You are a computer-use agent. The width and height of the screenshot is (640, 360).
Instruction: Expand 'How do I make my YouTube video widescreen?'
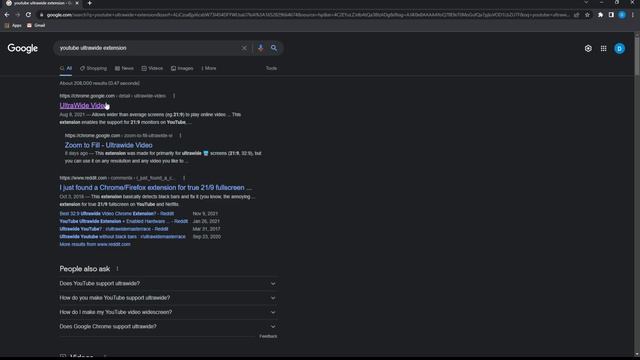[x=168, y=312]
